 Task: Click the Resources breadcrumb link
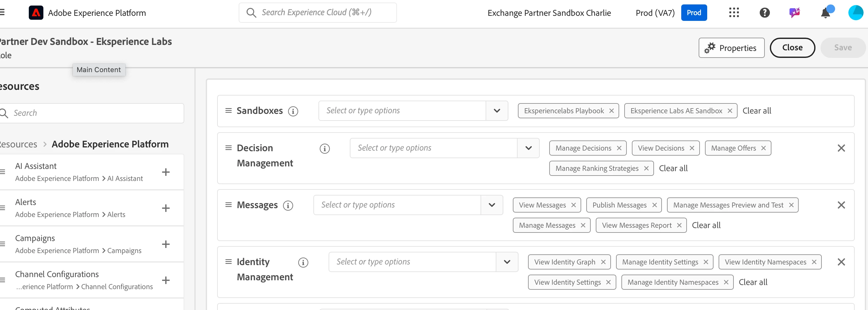click(x=19, y=144)
